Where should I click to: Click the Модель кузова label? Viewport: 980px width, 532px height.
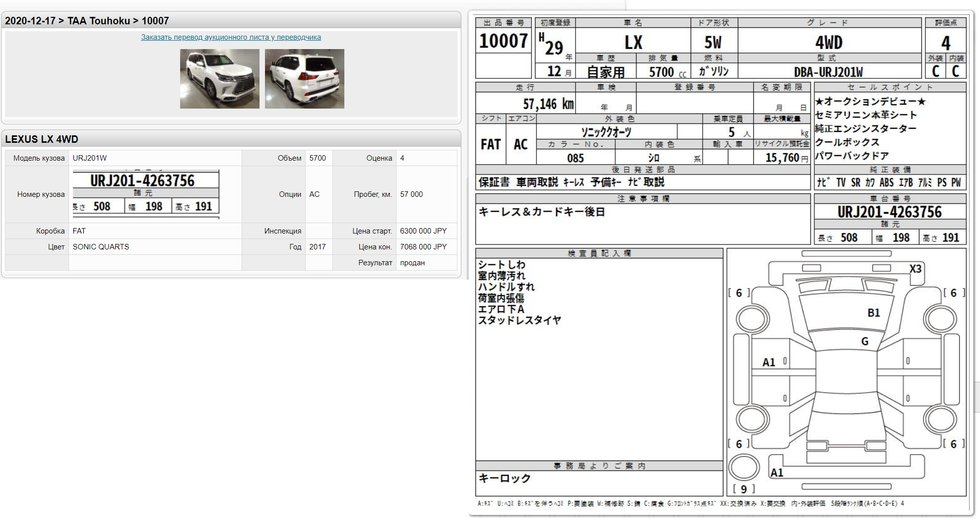[x=39, y=158]
